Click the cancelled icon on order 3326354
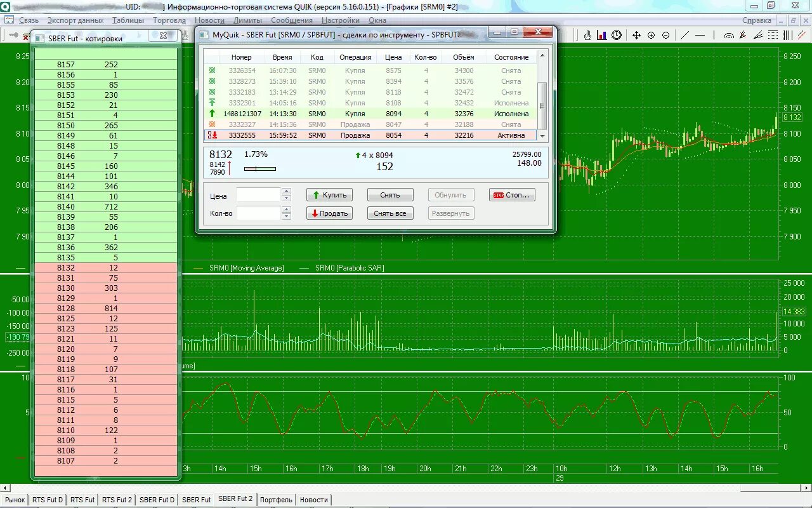This screenshot has height=508, width=812. pyautogui.click(x=212, y=70)
